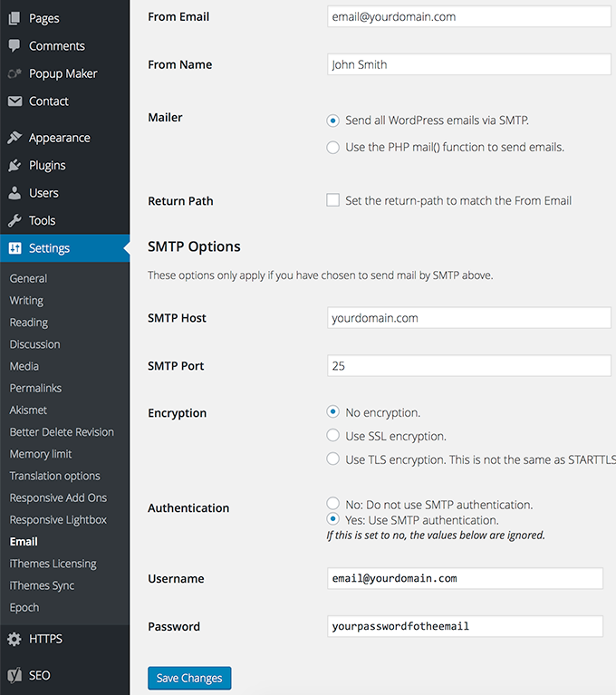Go to General settings submenu item
This screenshot has width=616, height=695.
click(x=28, y=278)
